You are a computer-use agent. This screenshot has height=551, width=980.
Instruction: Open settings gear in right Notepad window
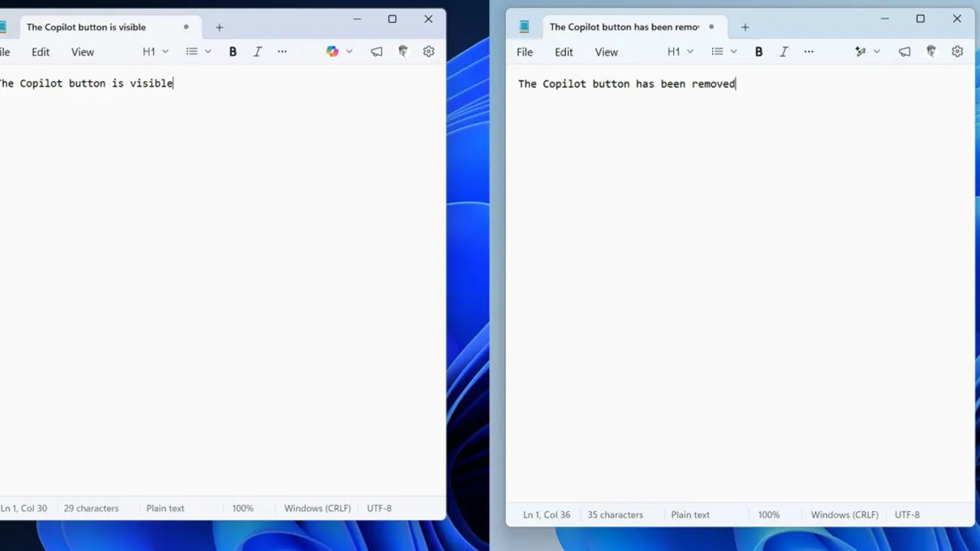pyautogui.click(x=957, y=51)
